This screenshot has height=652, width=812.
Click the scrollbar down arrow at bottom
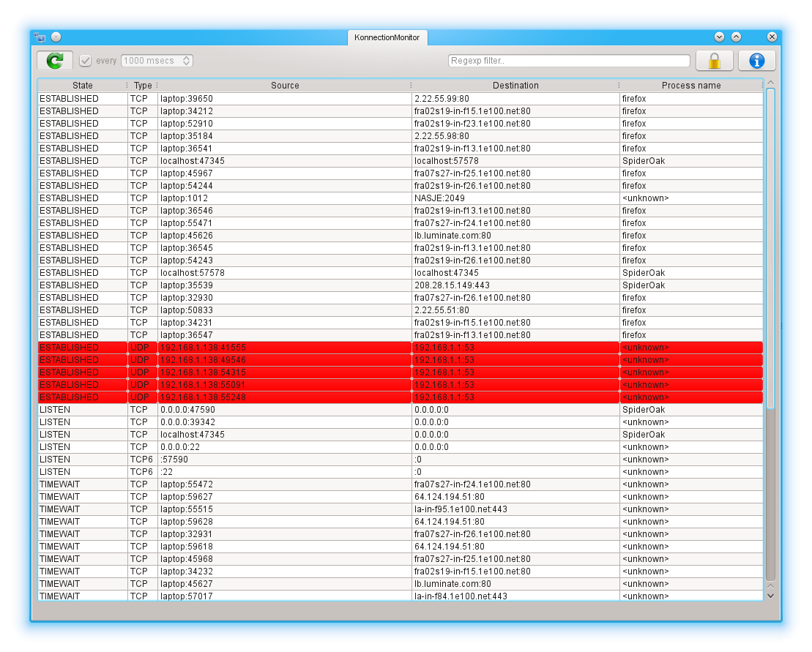coord(770,596)
